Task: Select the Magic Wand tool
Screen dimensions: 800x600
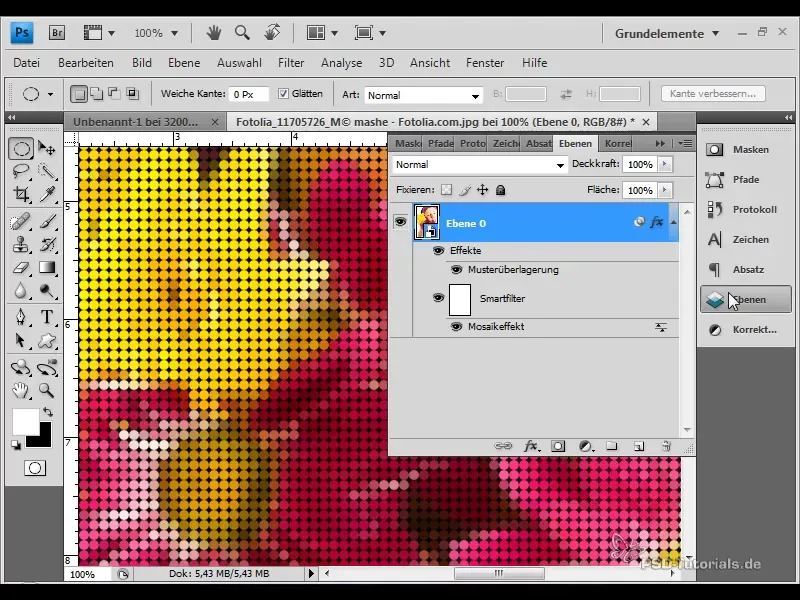Action: point(47,171)
